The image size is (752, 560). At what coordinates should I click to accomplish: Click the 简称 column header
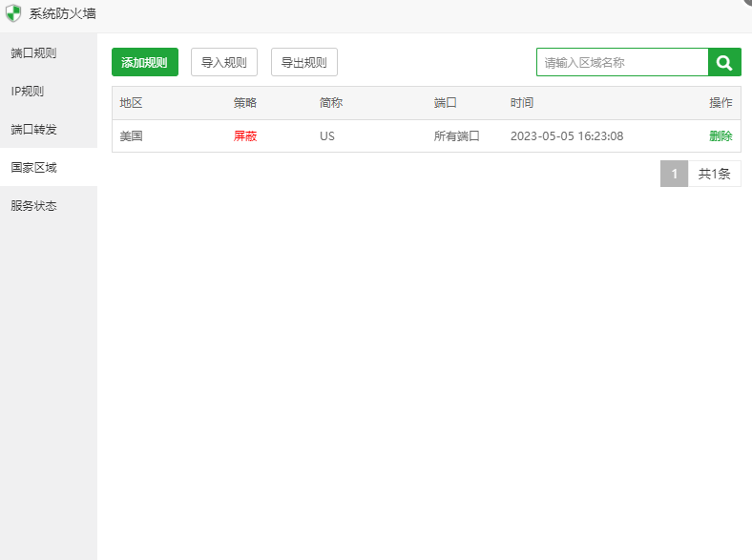[x=331, y=103]
